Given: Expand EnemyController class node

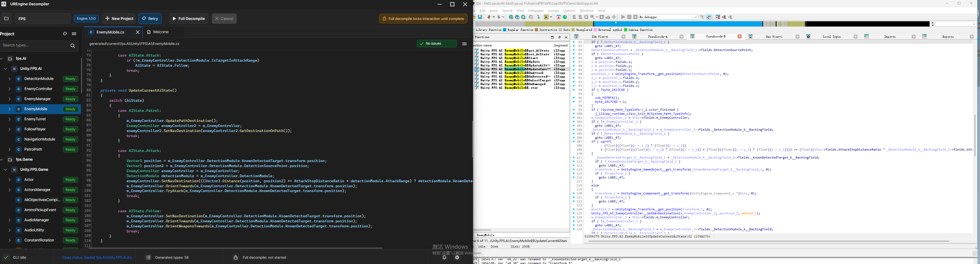Looking at the screenshot, I should click(x=9, y=89).
